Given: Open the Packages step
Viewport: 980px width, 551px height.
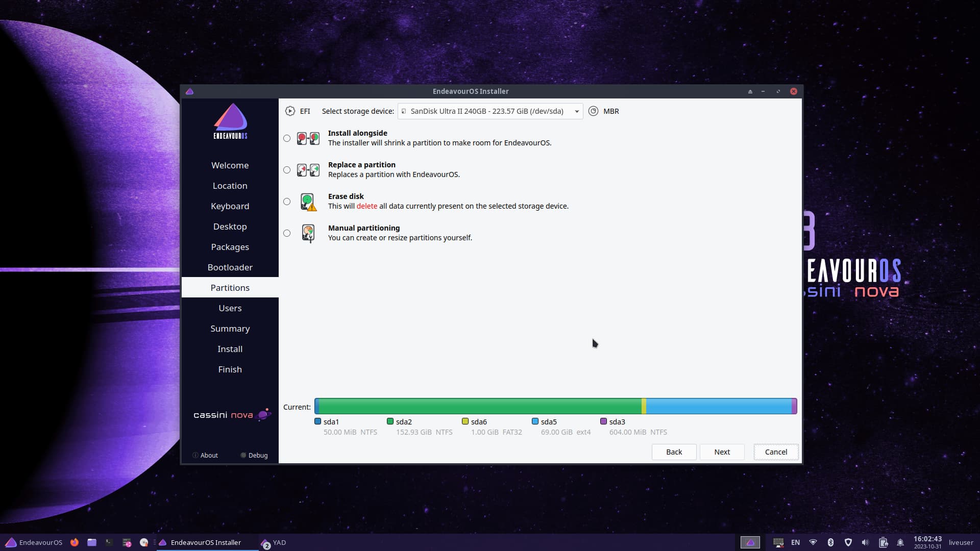Looking at the screenshot, I should 230,247.
